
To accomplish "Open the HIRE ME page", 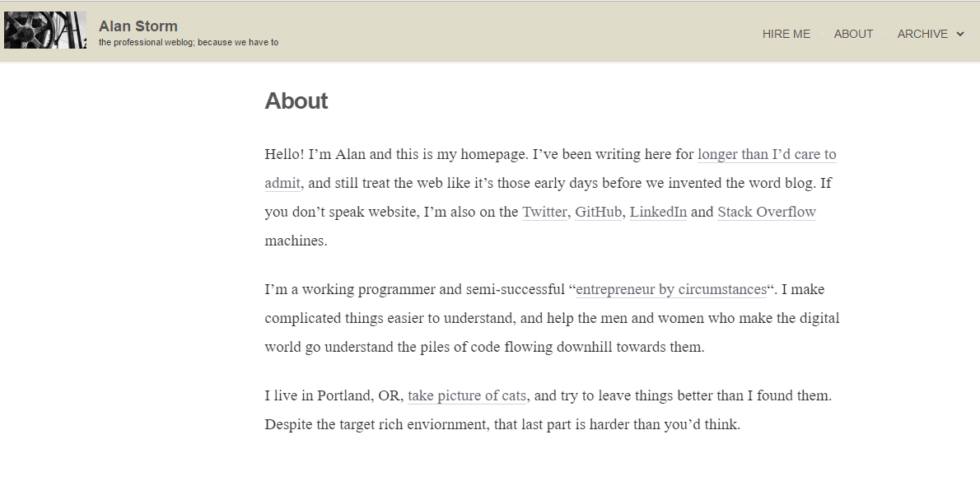I will [x=786, y=34].
